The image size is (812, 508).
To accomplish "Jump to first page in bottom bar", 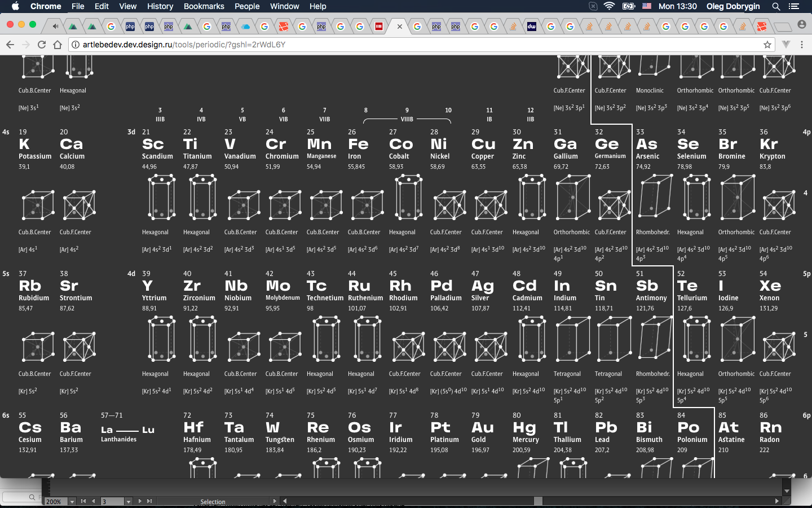I will point(83,501).
